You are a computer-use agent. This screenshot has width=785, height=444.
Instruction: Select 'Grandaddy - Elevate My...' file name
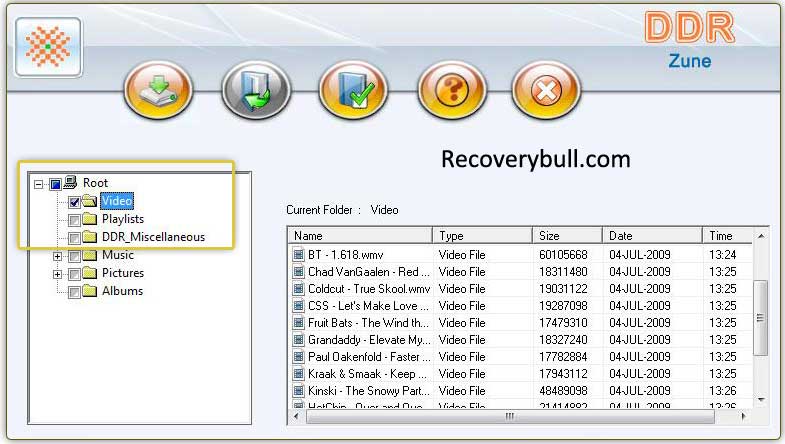tap(369, 340)
